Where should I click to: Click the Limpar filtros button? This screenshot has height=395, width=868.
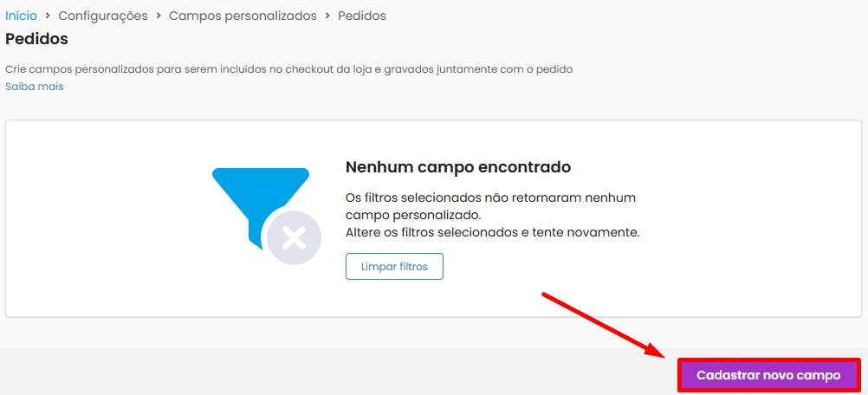[x=394, y=267]
